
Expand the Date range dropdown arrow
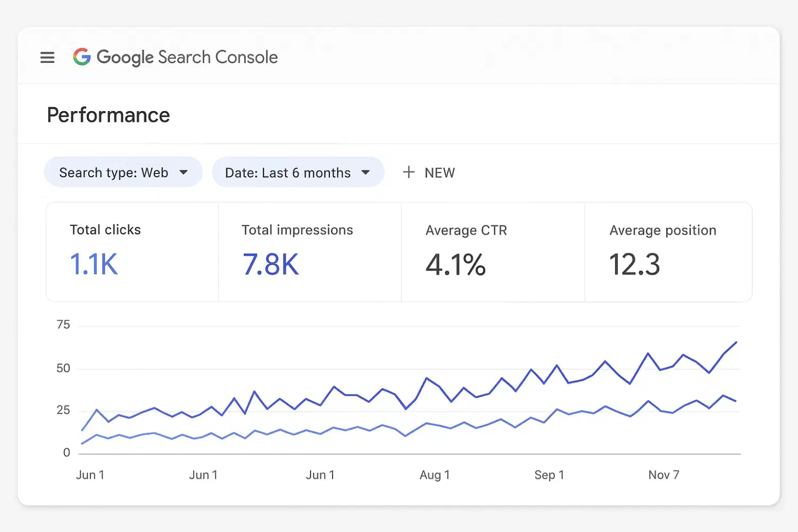pos(365,172)
